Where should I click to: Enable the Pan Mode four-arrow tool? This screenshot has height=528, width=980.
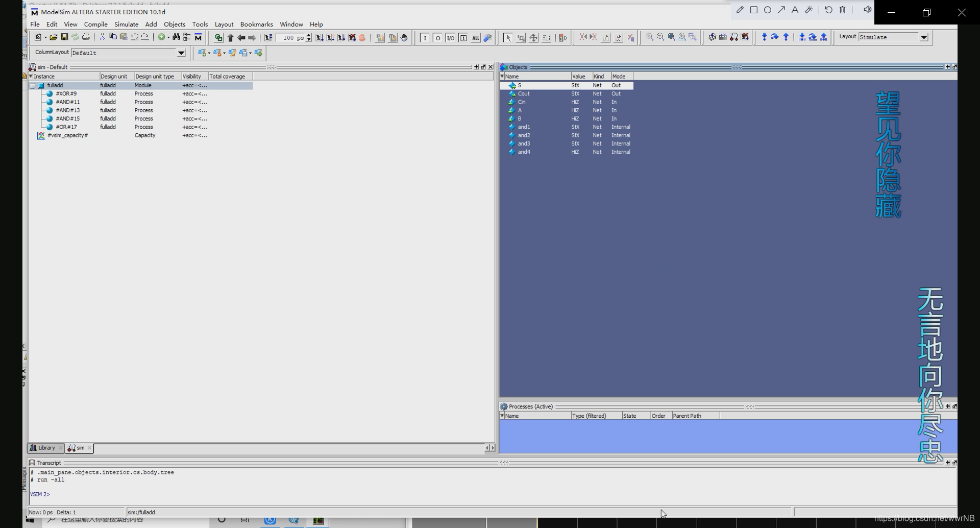533,38
